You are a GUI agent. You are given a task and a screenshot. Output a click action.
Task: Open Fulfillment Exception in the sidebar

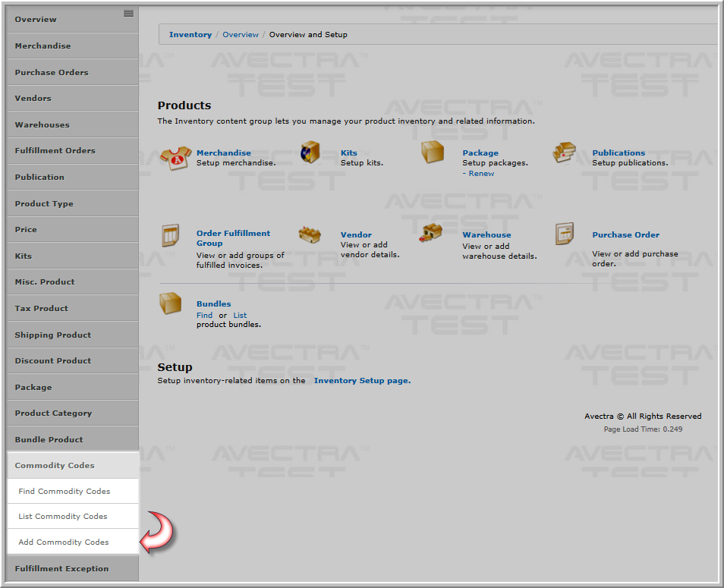73,568
